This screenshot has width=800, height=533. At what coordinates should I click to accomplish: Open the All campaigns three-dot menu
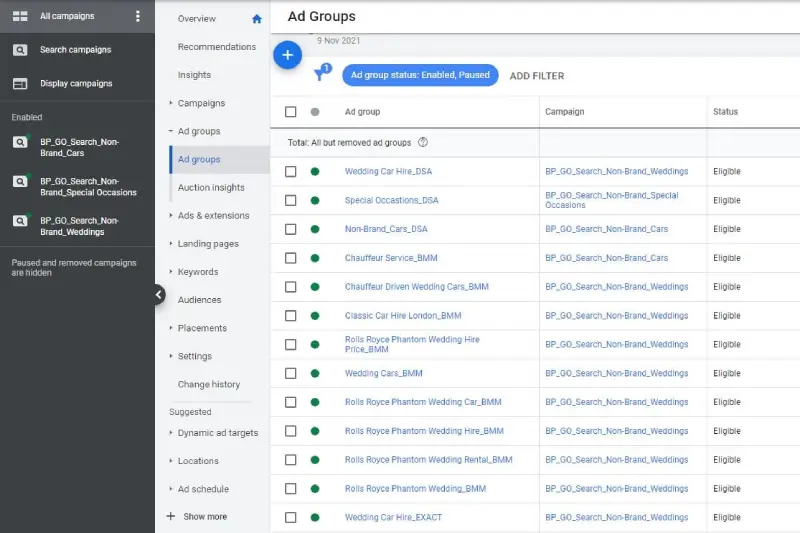pyautogui.click(x=137, y=16)
